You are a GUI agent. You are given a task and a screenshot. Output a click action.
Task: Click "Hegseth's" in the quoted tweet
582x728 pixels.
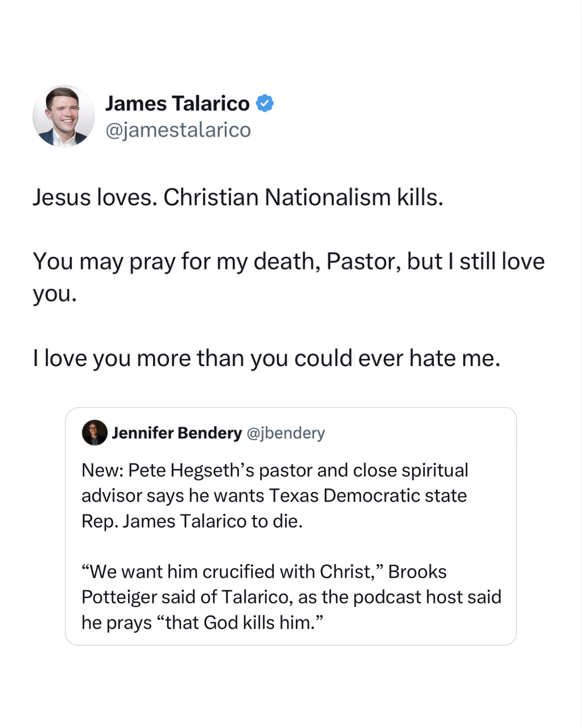(x=212, y=470)
